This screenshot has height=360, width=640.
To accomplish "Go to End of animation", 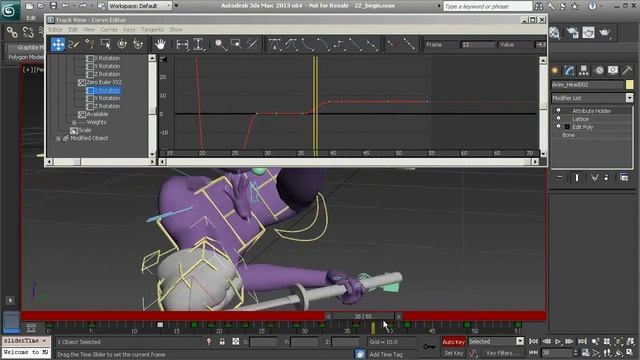I will [x=582, y=341].
